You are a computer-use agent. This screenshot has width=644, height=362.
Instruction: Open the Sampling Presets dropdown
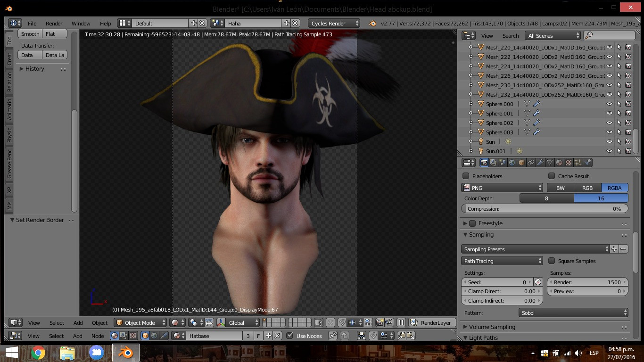(x=535, y=249)
